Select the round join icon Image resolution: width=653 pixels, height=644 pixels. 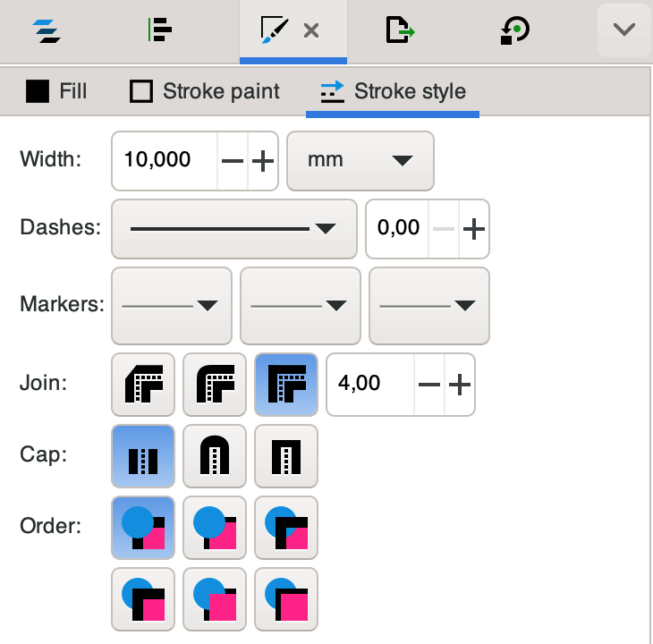click(x=214, y=384)
